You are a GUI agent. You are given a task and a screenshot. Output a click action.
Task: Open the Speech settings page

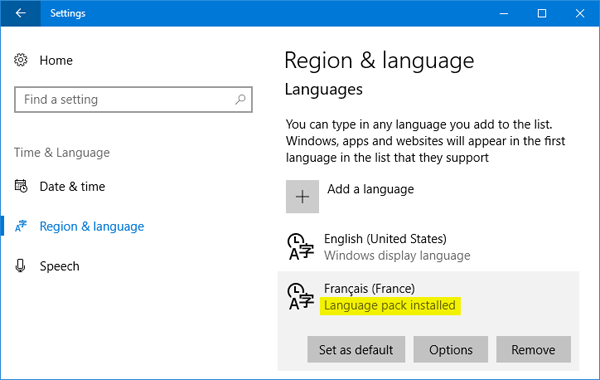(x=60, y=266)
